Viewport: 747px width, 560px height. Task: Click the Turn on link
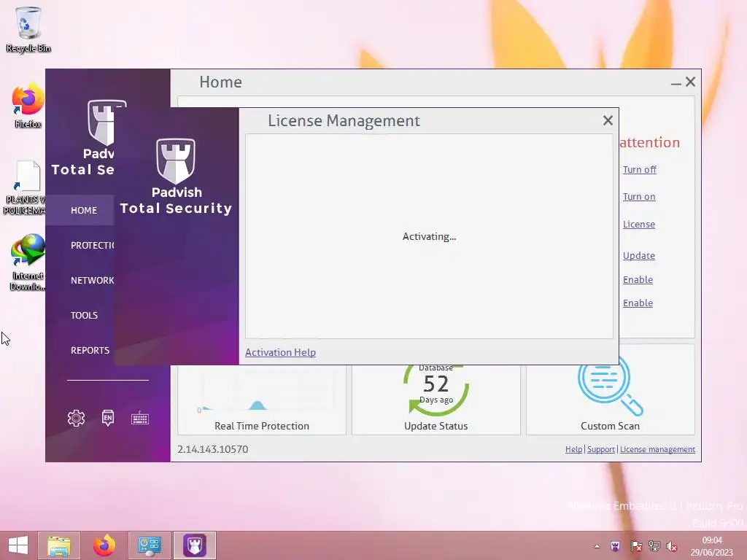pos(639,197)
